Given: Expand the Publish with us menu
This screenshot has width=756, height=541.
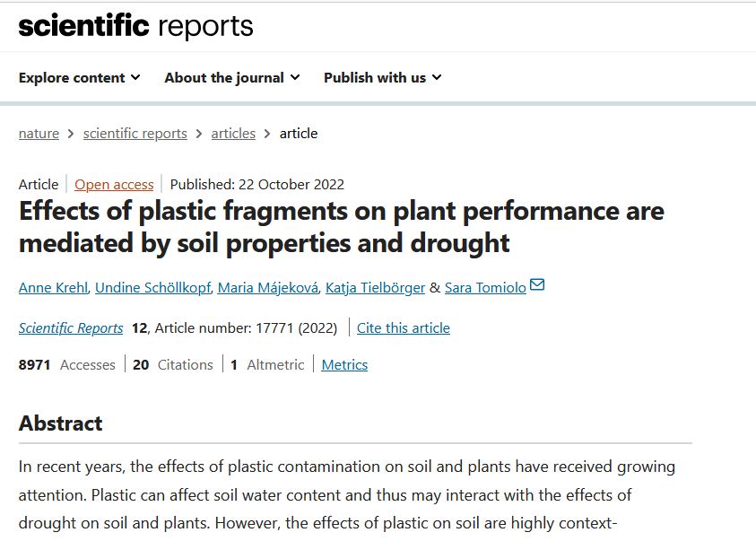Looking at the screenshot, I should pos(382,78).
